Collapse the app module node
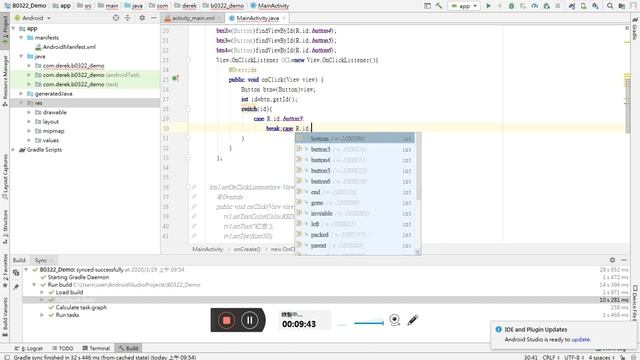Image resolution: width=640 pixels, height=360 pixels. [x=14, y=29]
